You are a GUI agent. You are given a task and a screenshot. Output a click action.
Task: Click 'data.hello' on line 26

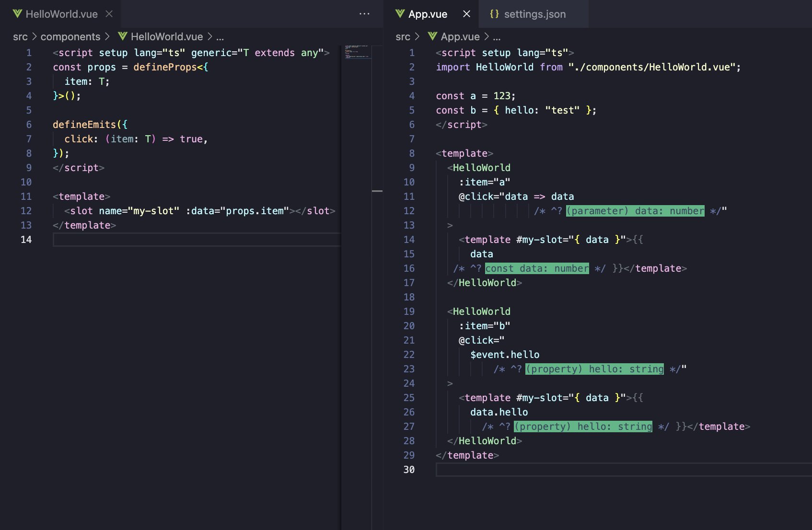(499, 412)
